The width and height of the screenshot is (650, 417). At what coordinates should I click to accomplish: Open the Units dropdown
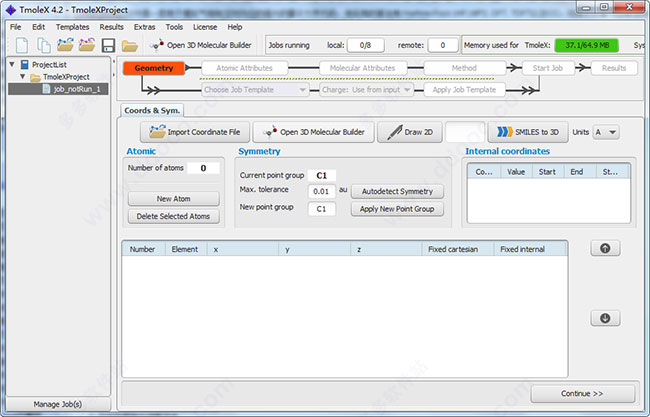tap(606, 132)
